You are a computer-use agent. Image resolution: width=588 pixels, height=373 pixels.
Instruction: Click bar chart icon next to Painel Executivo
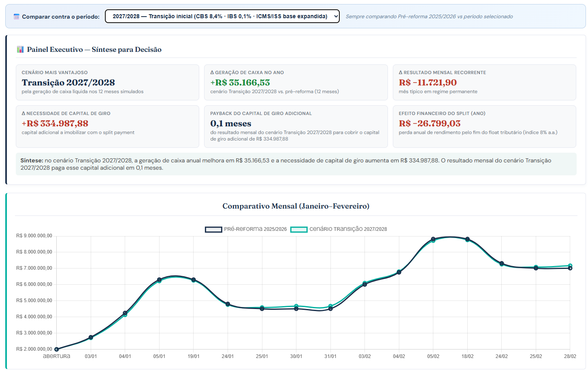click(x=20, y=49)
